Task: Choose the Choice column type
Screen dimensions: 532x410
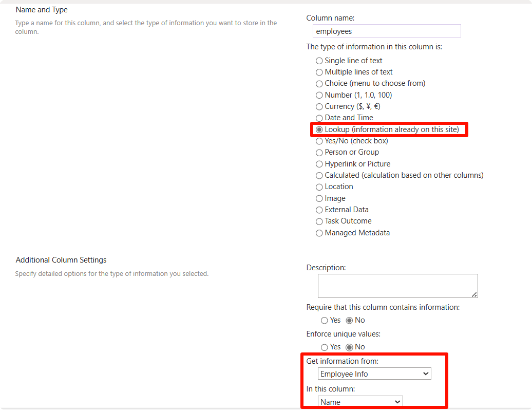Action: click(x=319, y=83)
